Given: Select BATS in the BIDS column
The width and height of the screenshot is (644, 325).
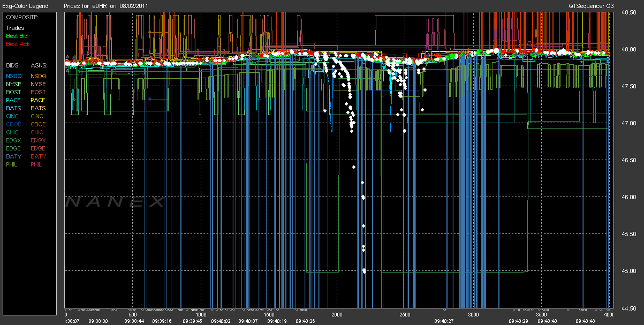Looking at the screenshot, I should (x=14, y=108).
